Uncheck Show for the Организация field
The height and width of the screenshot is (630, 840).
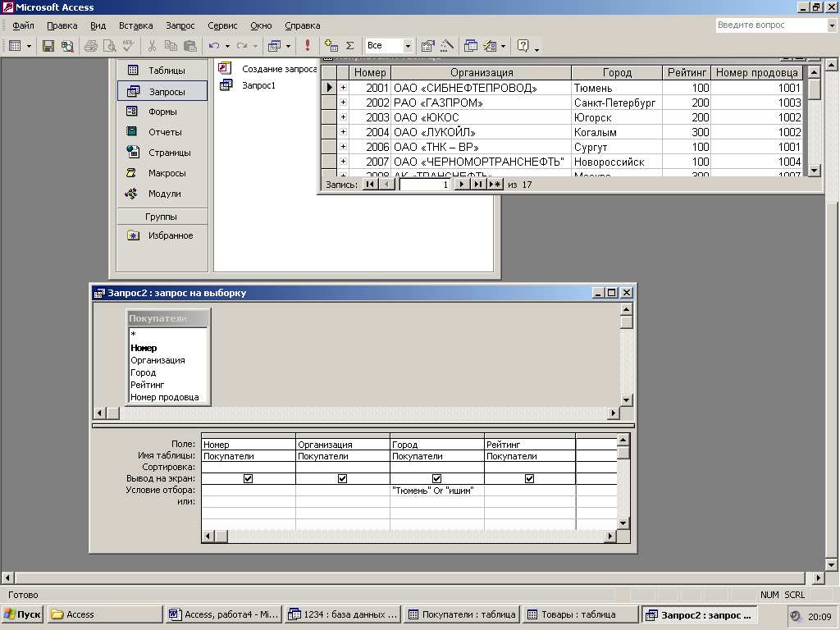(342, 478)
